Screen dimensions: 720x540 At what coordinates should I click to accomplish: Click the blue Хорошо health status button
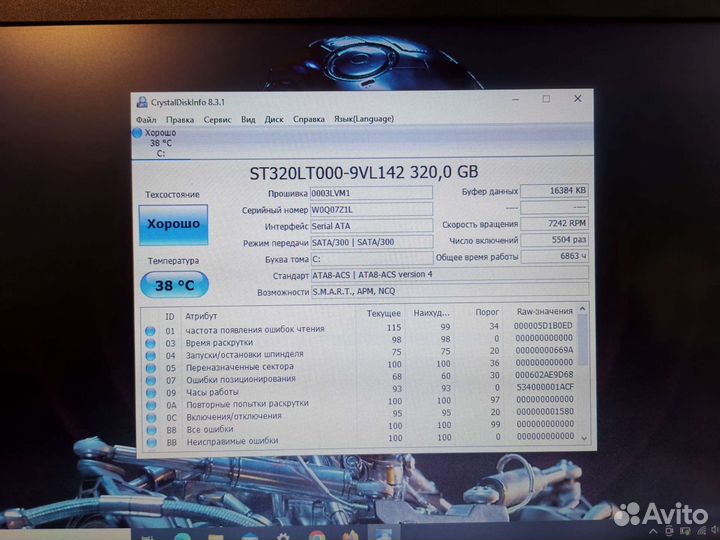point(173,225)
